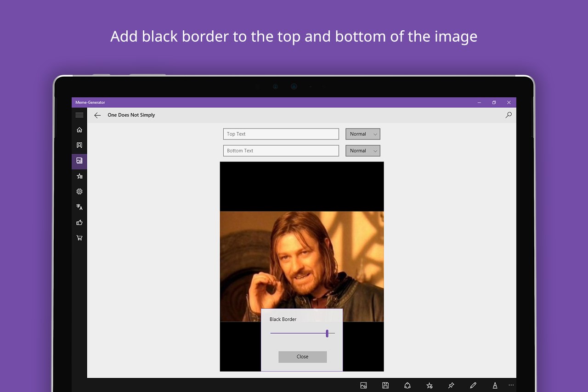Screen dimensions: 588x392
Task: Open the settings gear in the sidebar
Action: 79,191
